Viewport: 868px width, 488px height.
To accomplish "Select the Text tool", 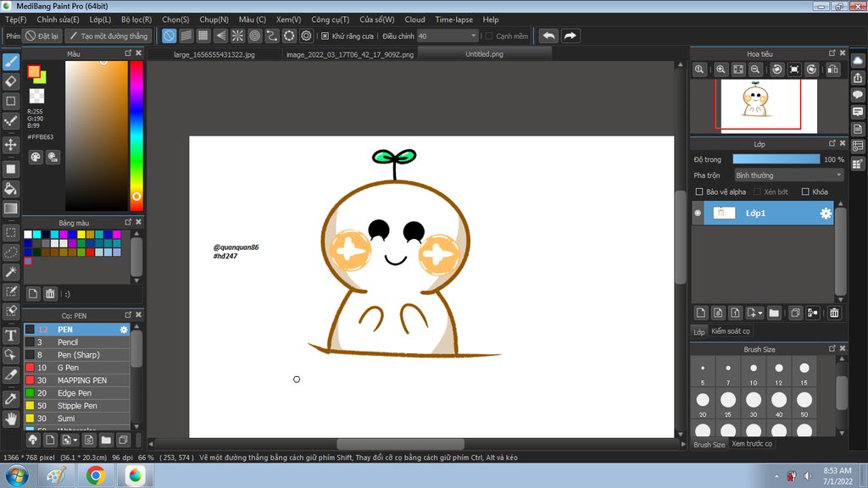I will coord(10,335).
